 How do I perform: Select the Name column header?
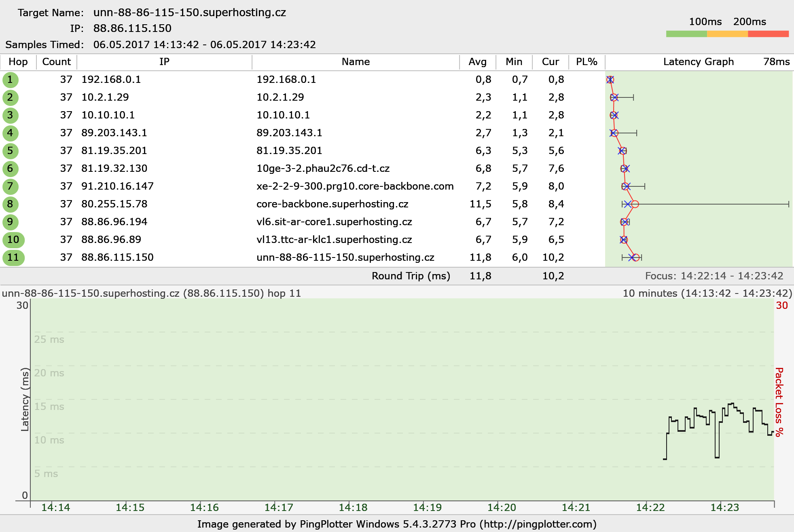(356, 62)
